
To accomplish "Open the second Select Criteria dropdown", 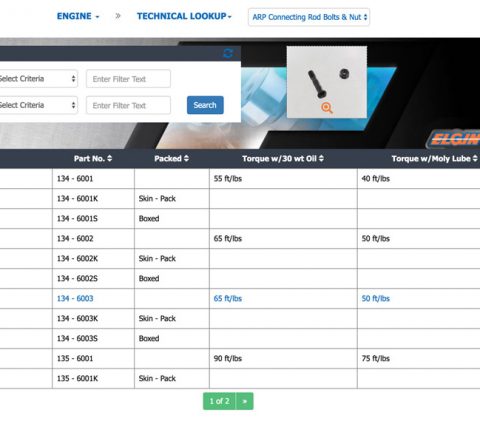I will pyautogui.click(x=38, y=105).
